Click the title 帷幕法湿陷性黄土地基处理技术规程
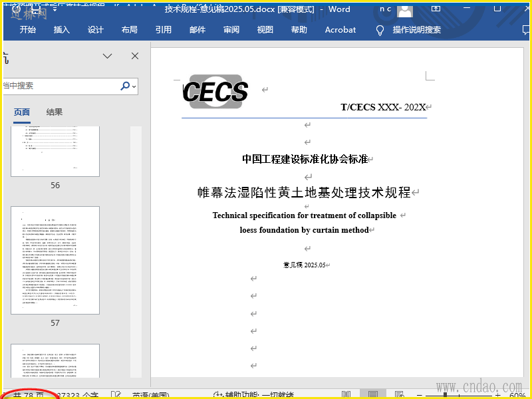532x399 pixels. (304, 192)
